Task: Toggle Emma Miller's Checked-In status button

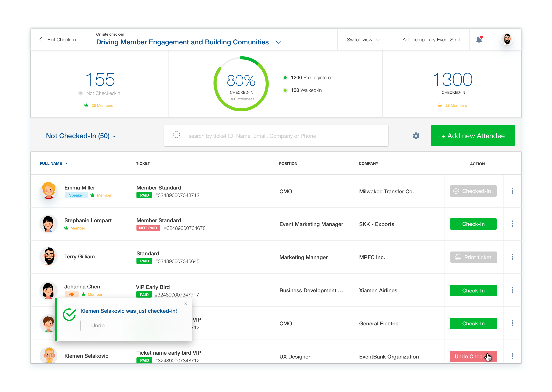Action: [473, 191]
